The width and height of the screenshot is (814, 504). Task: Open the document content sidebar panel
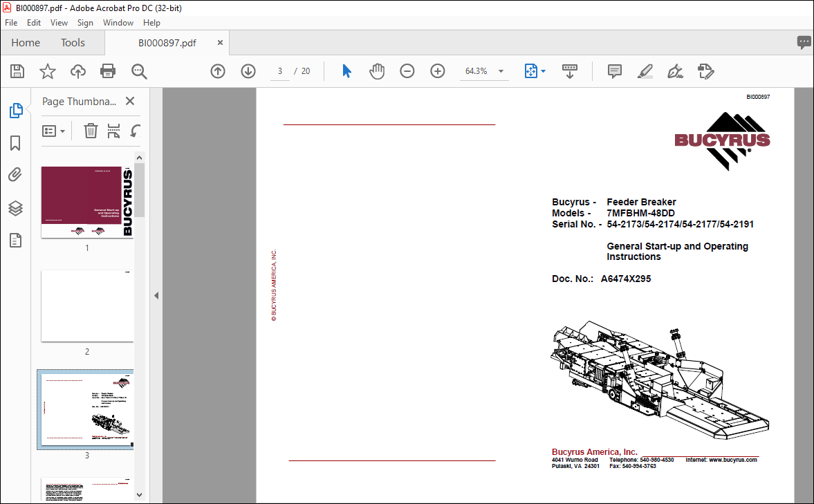(16, 241)
